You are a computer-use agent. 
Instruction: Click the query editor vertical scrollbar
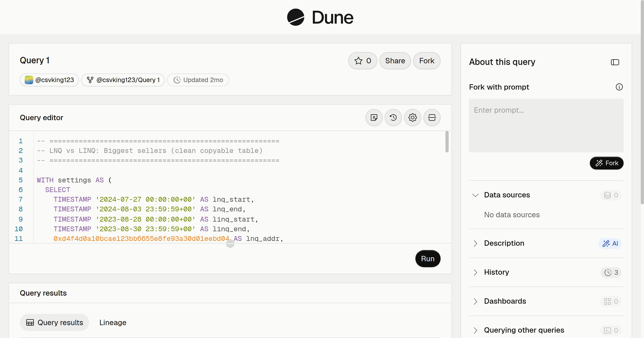pyautogui.click(x=447, y=142)
